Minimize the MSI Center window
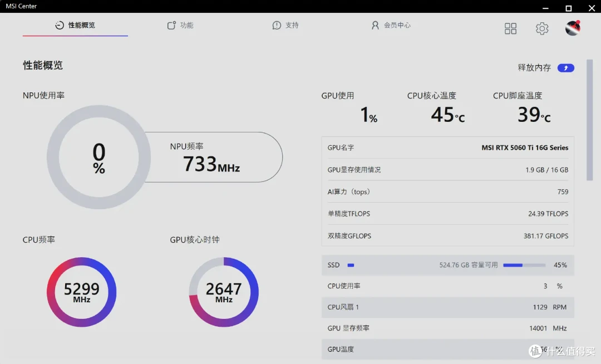 545,8
